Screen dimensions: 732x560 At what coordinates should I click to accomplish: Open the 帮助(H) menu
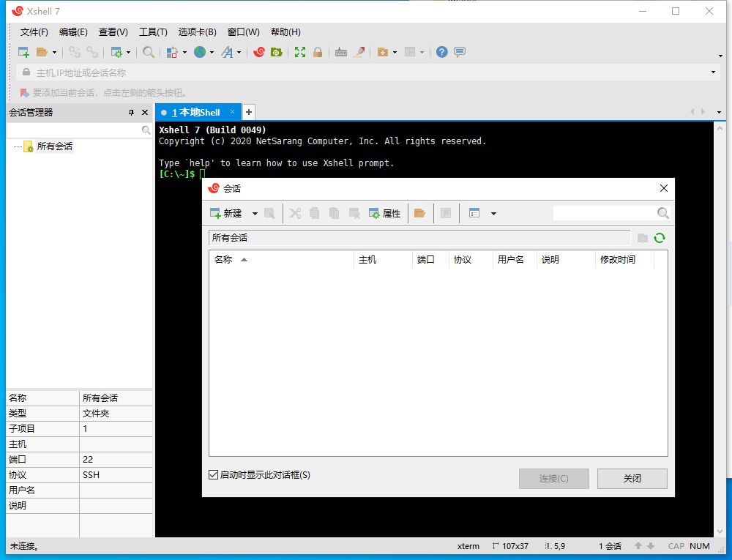tap(285, 31)
